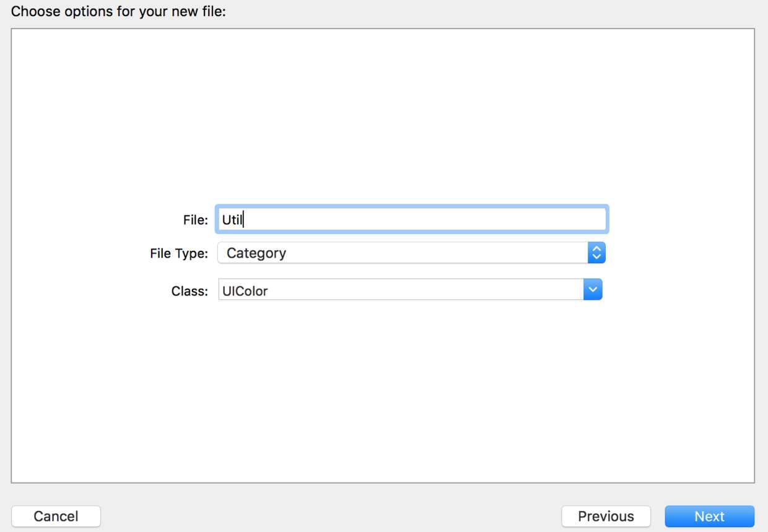Click inside the Class combo box text
768x532 pixels.
tap(401, 290)
